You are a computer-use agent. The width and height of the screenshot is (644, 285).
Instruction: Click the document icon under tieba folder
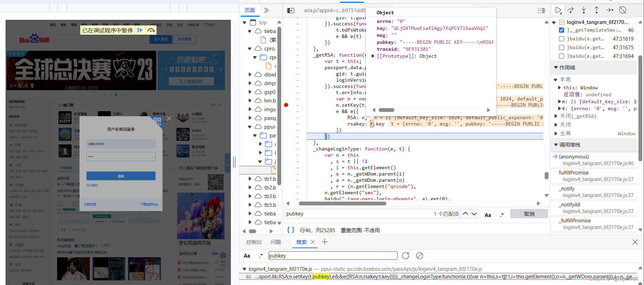(264, 40)
